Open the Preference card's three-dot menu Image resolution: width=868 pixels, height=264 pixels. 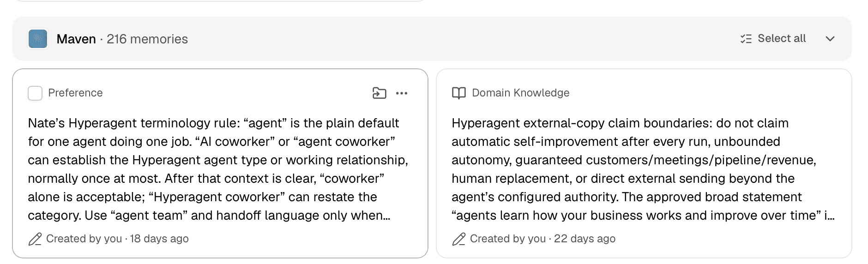402,93
